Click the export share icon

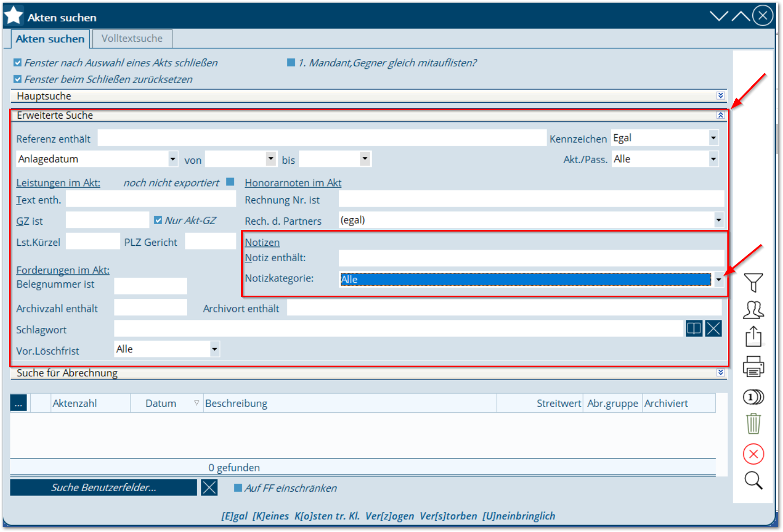point(753,336)
